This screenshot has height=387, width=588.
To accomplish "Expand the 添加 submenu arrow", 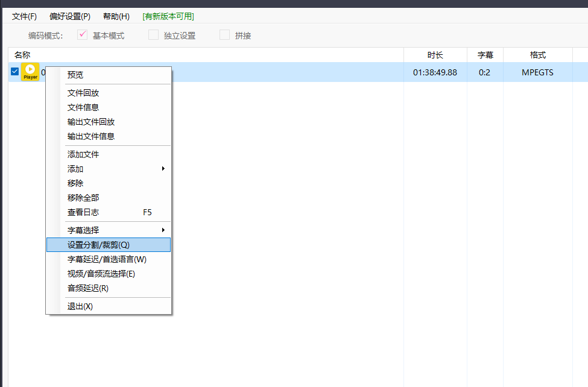I will [163, 169].
